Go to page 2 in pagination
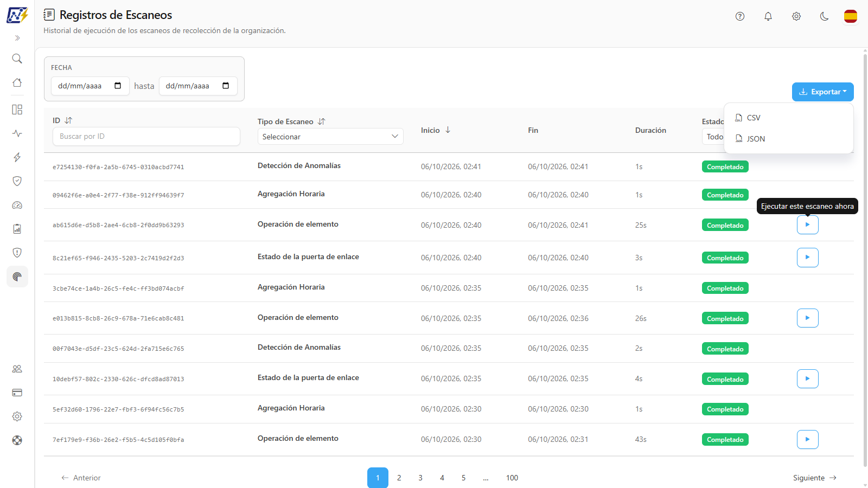Screen dimensions: 868x488 point(399,478)
